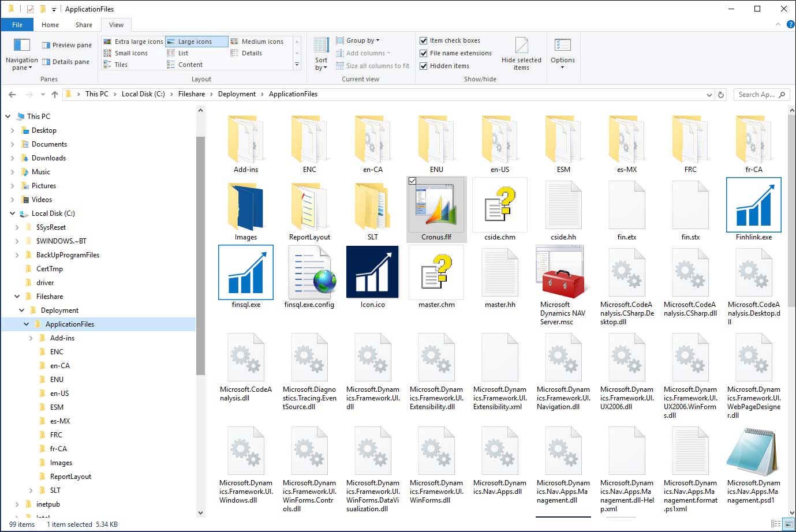Select the Icon.ico file
Image resolution: width=796 pixels, height=532 pixels.
pyautogui.click(x=372, y=272)
